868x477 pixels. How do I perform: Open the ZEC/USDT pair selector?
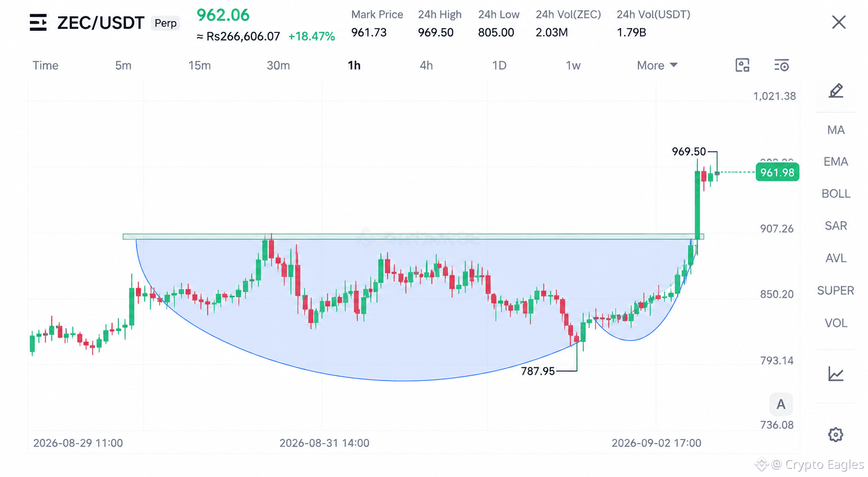pyautogui.click(x=101, y=23)
